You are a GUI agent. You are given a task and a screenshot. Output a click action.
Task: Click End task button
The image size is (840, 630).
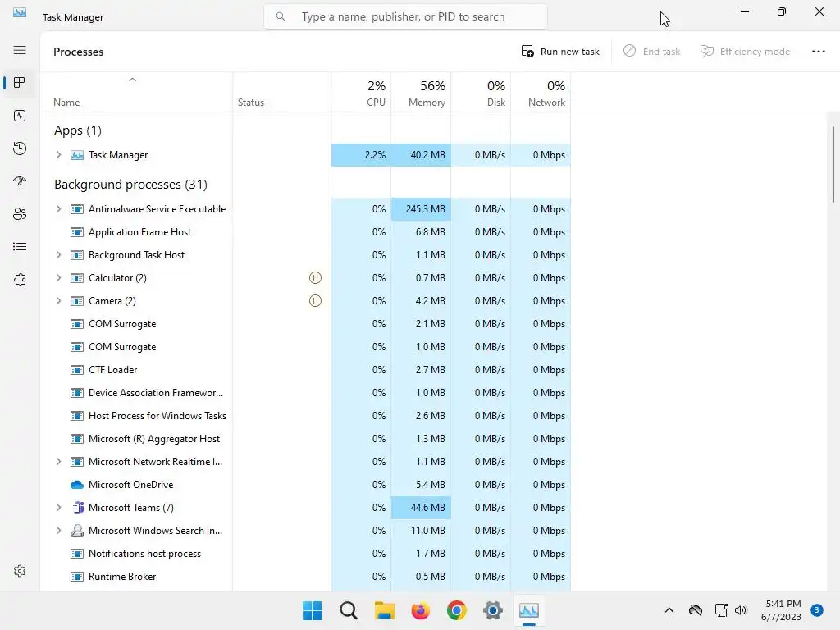[x=651, y=52]
